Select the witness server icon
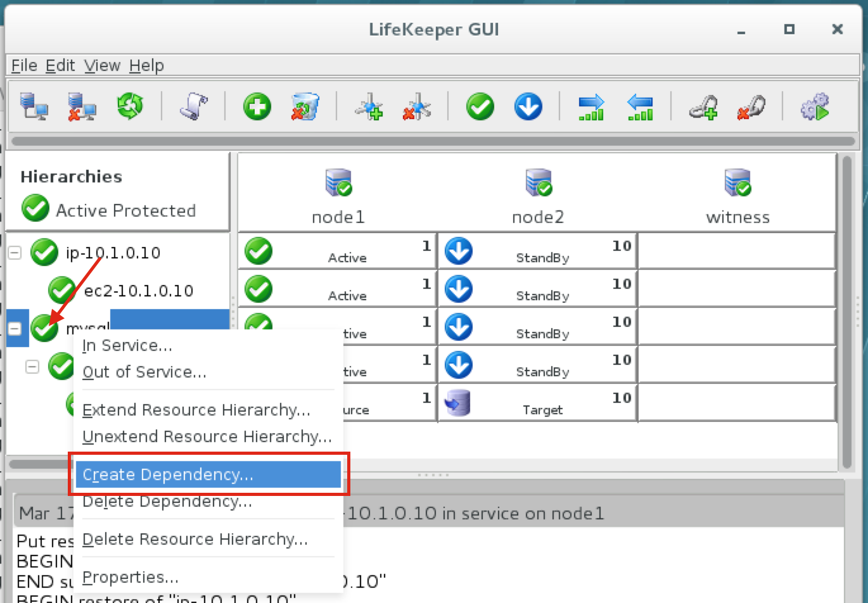The height and width of the screenshot is (603, 868). (x=738, y=183)
